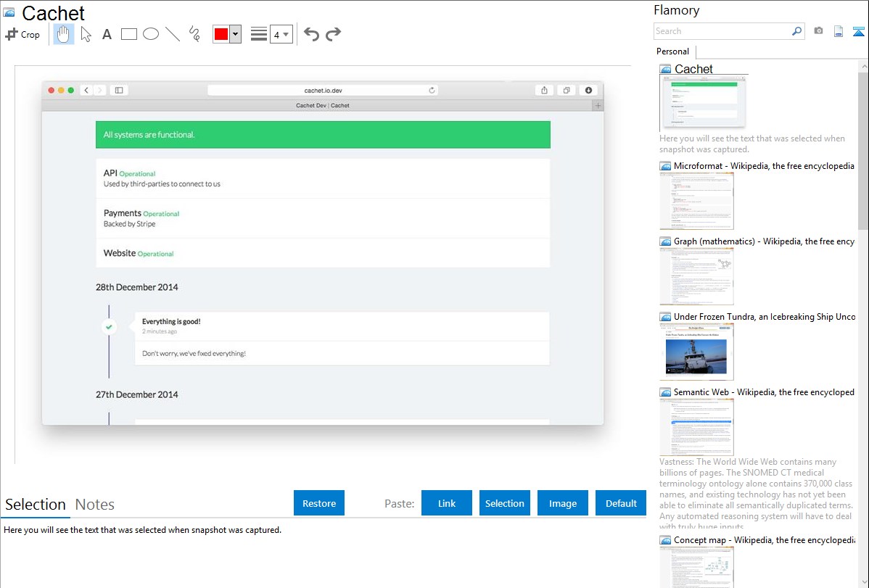869x588 pixels.
Task: Click the Under Frozen Tundra title text
Action: click(x=765, y=316)
